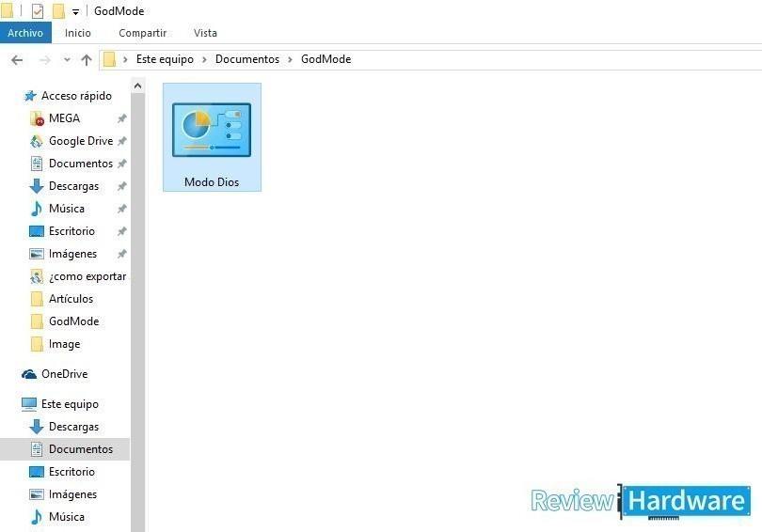
Task: Open the recent locations dropdown arrow
Action: tap(67, 60)
